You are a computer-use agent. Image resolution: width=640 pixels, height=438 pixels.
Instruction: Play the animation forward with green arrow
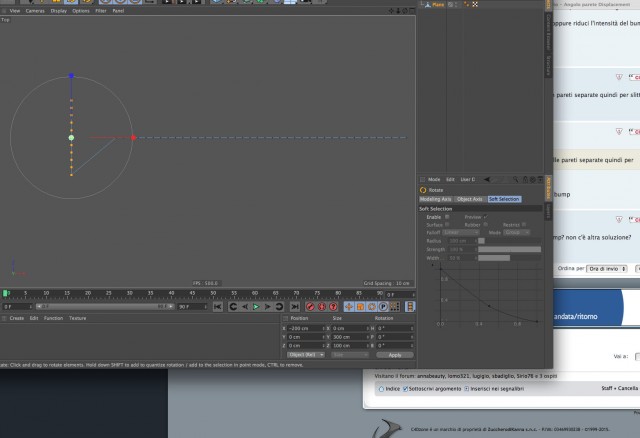tap(256, 307)
